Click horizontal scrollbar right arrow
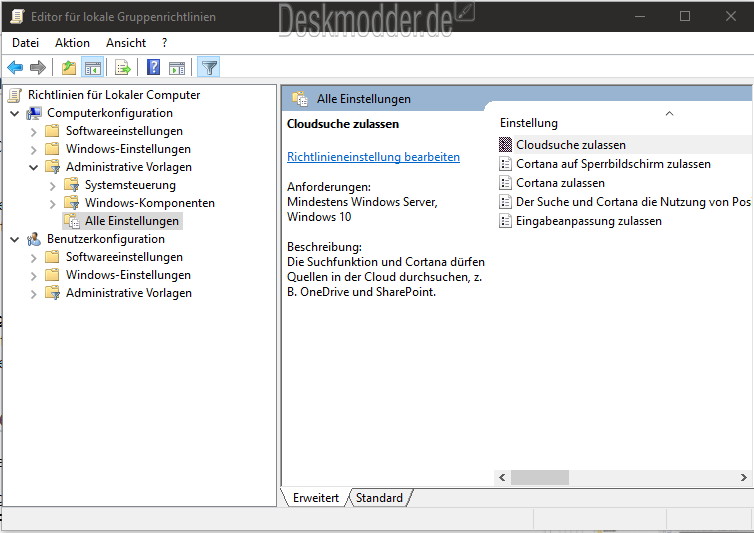Viewport: 754px width, 533px height. 743,477
